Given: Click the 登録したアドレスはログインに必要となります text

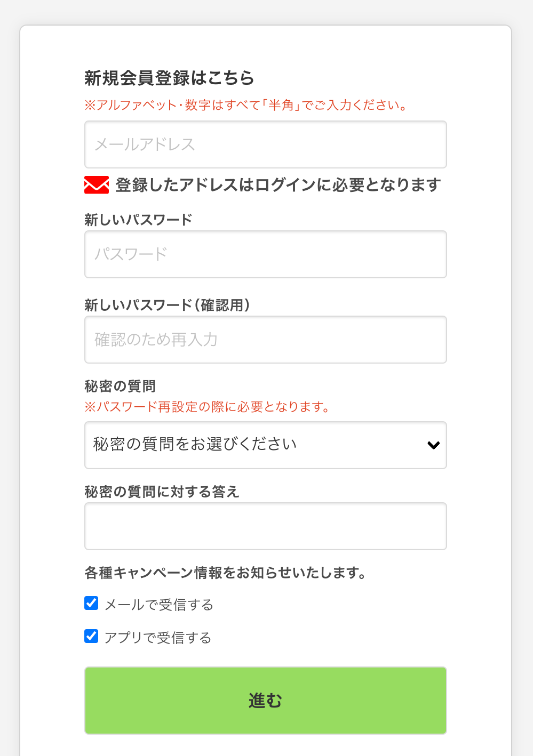Looking at the screenshot, I should pyautogui.click(x=278, y=185).
